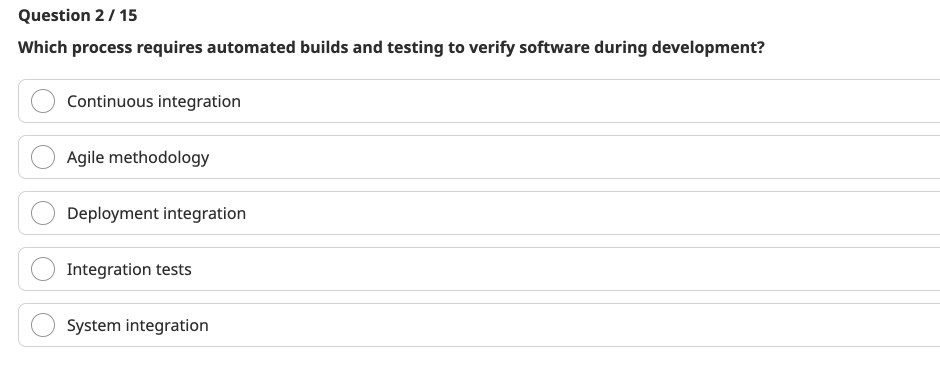Image resolution: width=940 pixels, height=375 pixels.
Task: Click the question prompt about automated builds
Action: [x=391, y=47]
